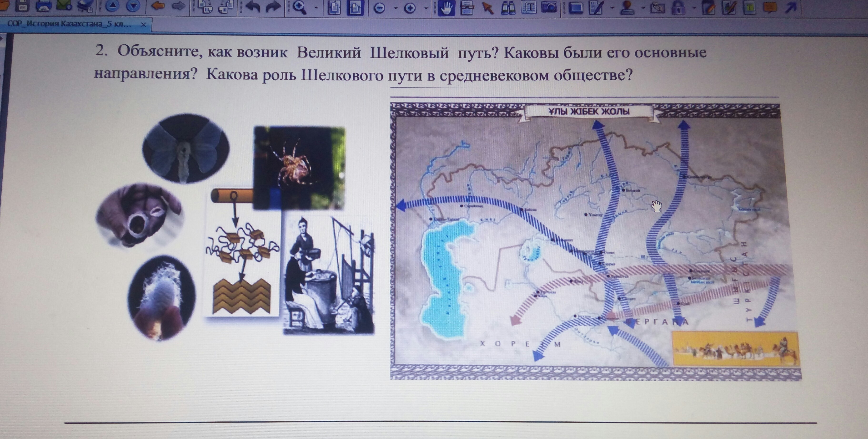Close the СОР_История Казахстана document tab
The height and width of the screenshot is (439, 868).
pyautogui.click(x=143, y=25)
